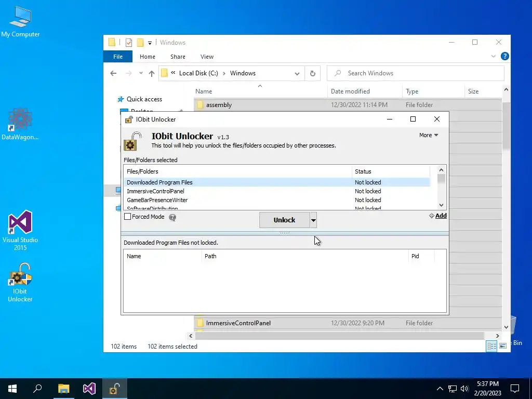Switch Explorer to details view icon
This screenshot has width=532, height=399.
click(491, 346)
